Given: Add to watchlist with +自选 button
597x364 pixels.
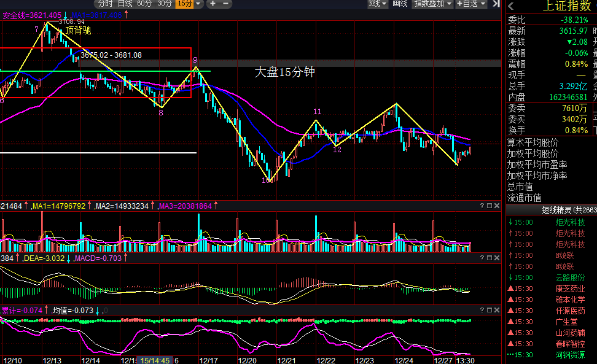Looking at the screenshot, I should (x=471, y=4).
